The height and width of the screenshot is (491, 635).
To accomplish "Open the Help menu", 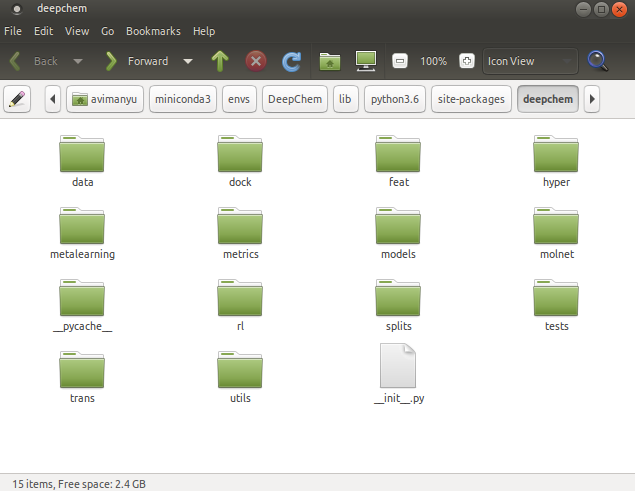I will (x=204, y=31).
